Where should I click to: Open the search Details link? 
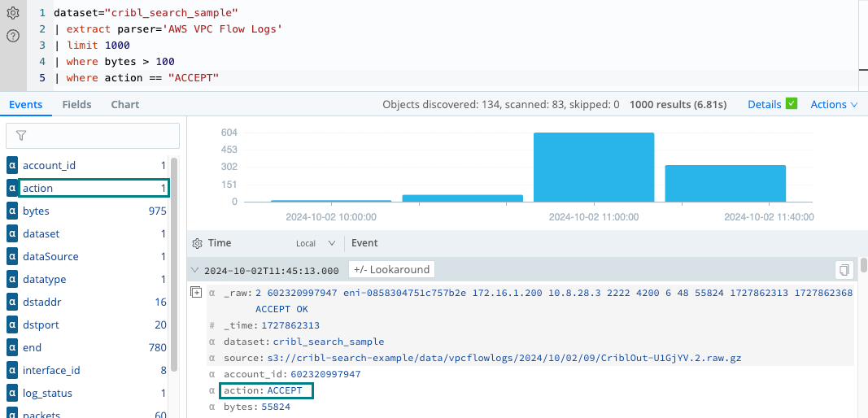(764, 104)
